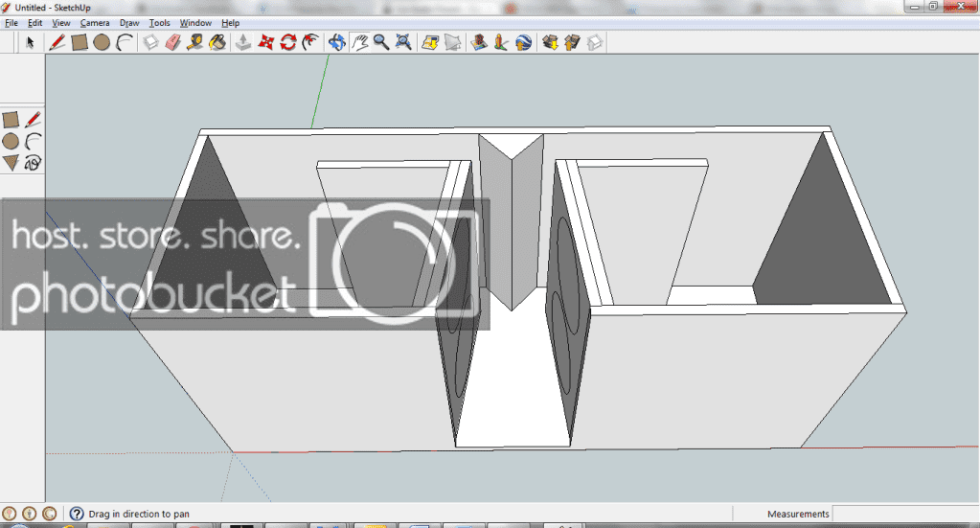Select Circle in the side drawing palette
The width and height of the screenshot is (980, 528).
click(x=11, y=141)
